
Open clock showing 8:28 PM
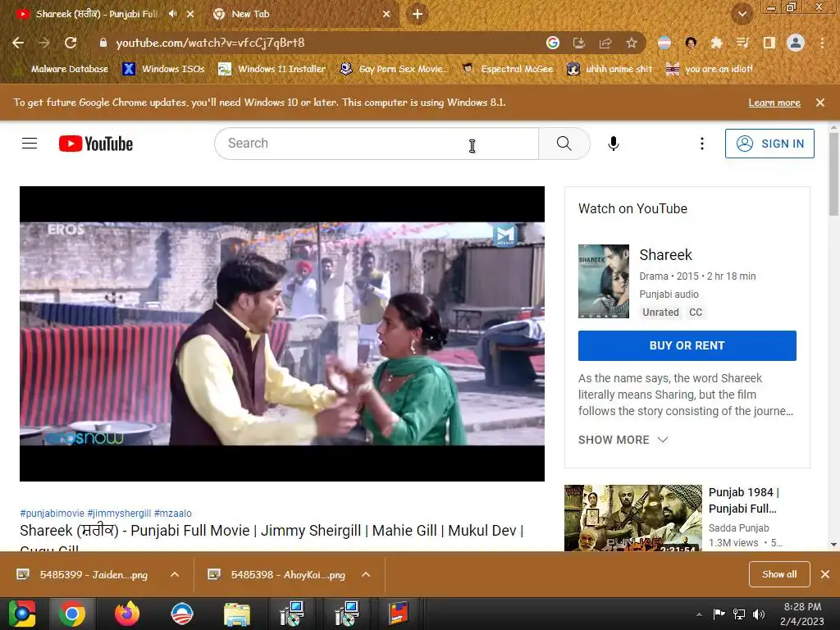click(802, 614)
